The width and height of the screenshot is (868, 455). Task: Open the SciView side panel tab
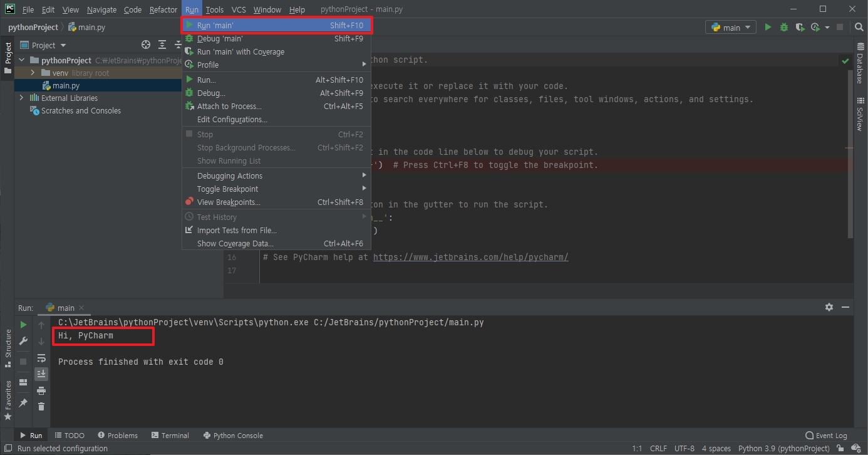pyautogui.click(x=860, y=115)
